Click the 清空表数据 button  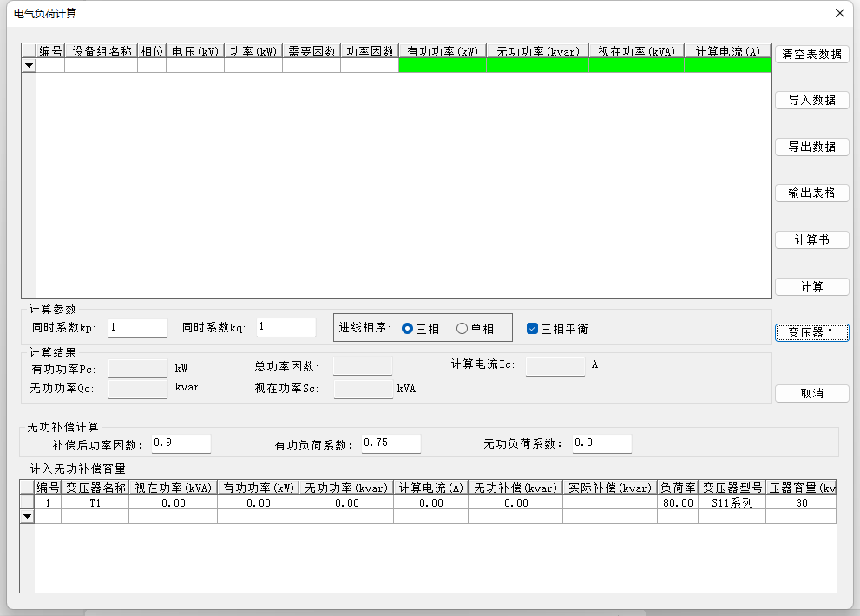coord(811,54)
